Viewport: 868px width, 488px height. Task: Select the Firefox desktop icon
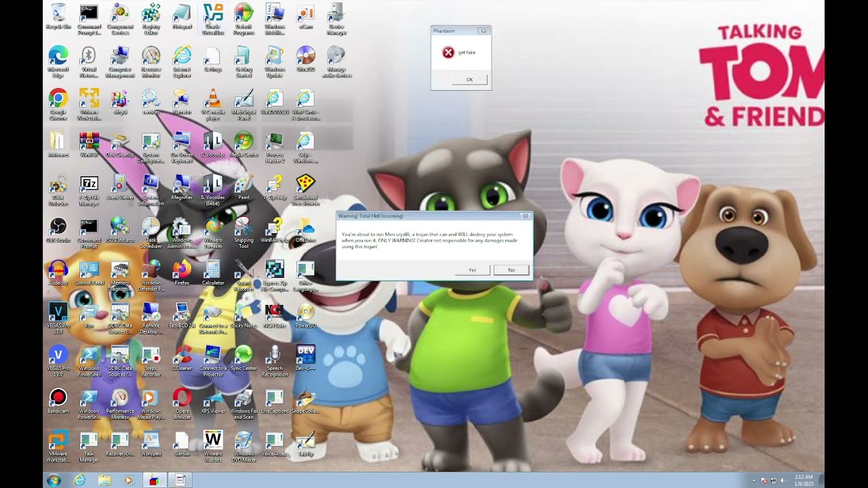pyautogui.click(x=182, y=272)
